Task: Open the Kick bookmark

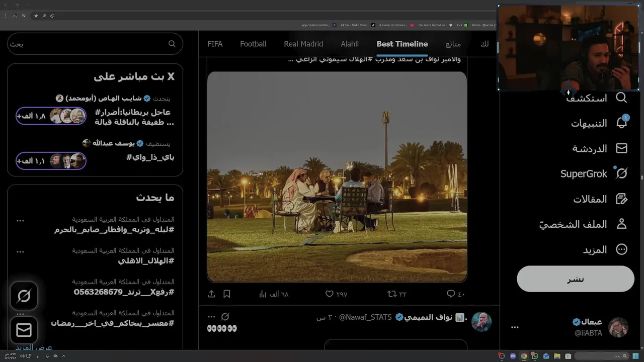Action: coord(462,25)
